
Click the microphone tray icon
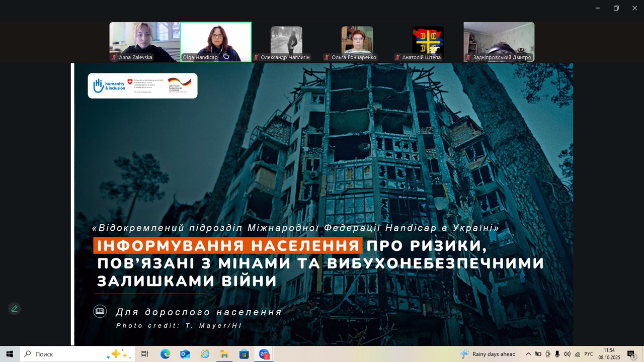(x=557, y=354)
